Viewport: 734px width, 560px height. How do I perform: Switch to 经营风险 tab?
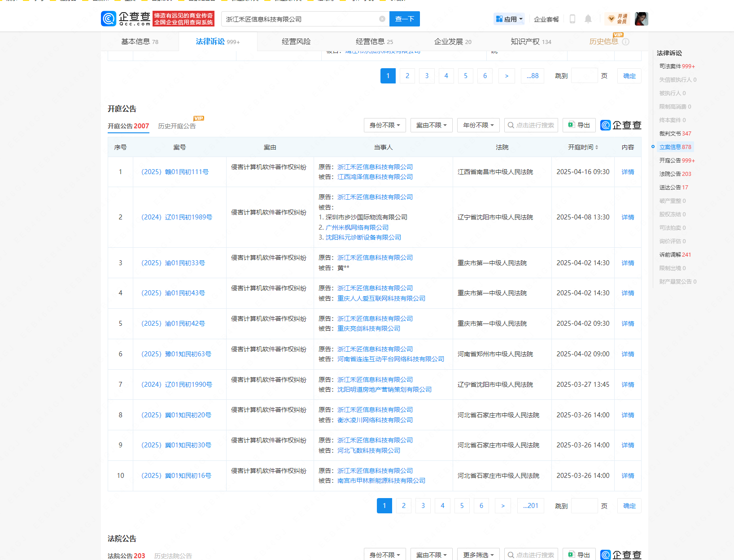(296, 42)
